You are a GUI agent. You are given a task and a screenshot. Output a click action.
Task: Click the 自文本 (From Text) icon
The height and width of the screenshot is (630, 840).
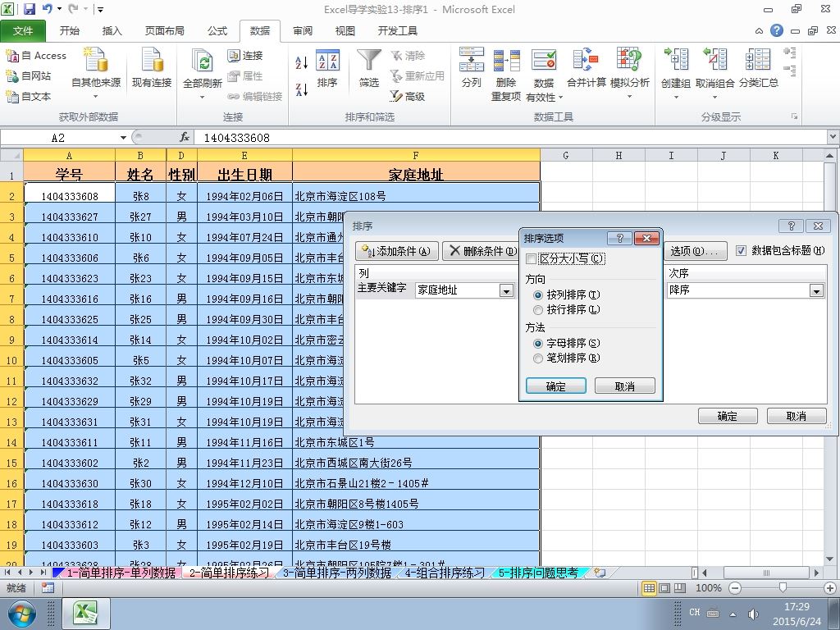click(12, 97)
